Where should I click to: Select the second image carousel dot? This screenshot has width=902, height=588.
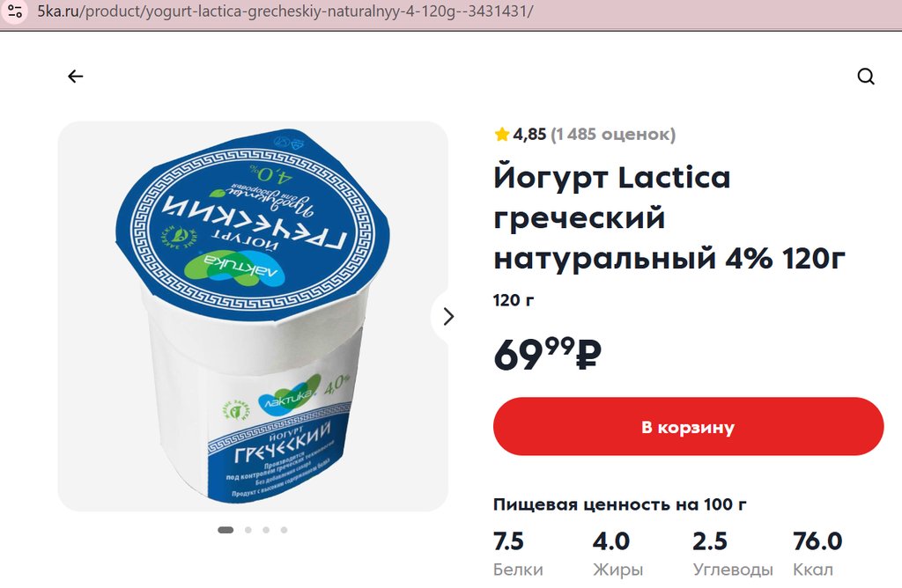point(248,530)
